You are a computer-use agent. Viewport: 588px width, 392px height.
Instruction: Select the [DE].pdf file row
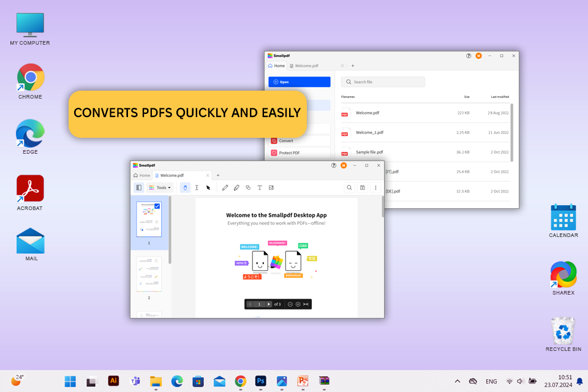pos(447,191)
